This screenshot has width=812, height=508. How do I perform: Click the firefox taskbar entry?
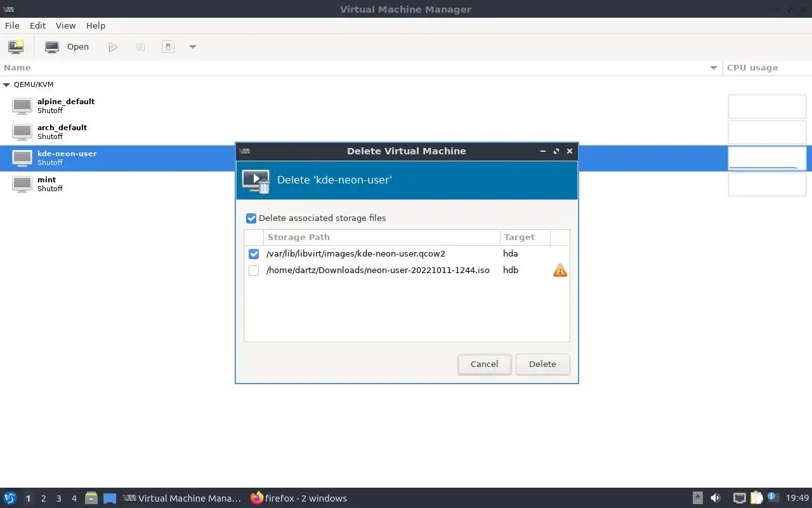[299, 498]
